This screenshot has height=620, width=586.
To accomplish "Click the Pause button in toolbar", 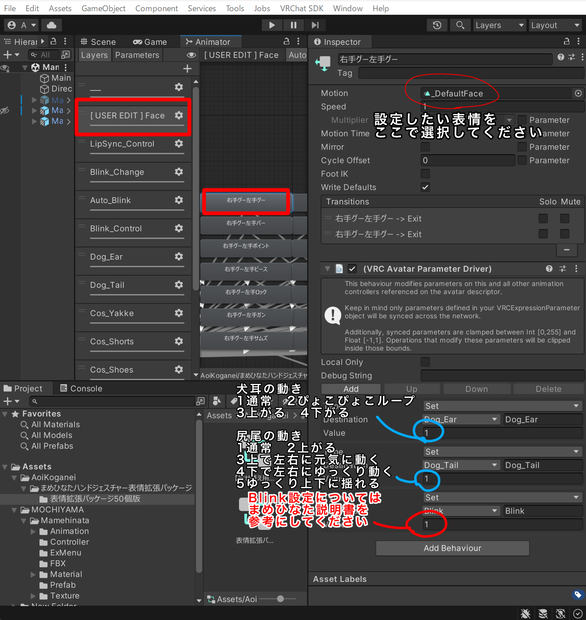I will tap(293, 25).
